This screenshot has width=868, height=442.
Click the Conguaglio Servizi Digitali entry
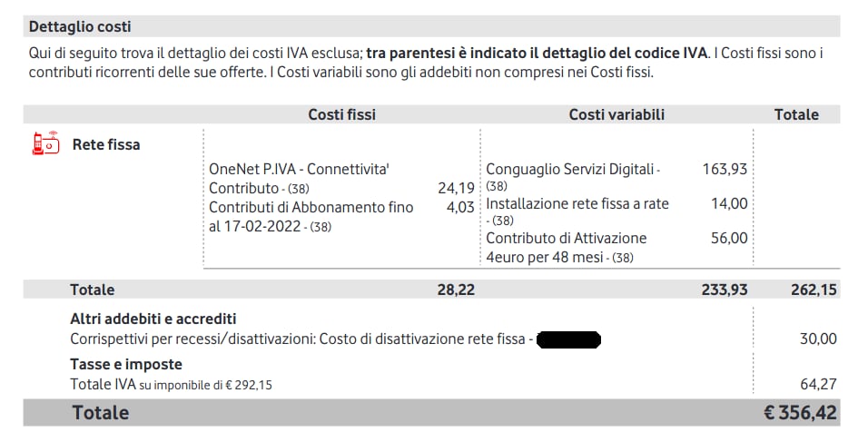pyautogui.click(x=572, y=170)
